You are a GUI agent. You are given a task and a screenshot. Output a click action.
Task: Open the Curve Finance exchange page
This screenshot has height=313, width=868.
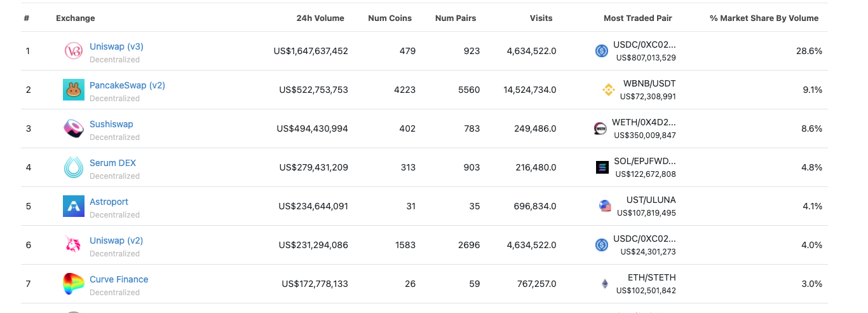click(x=119, y=279)
